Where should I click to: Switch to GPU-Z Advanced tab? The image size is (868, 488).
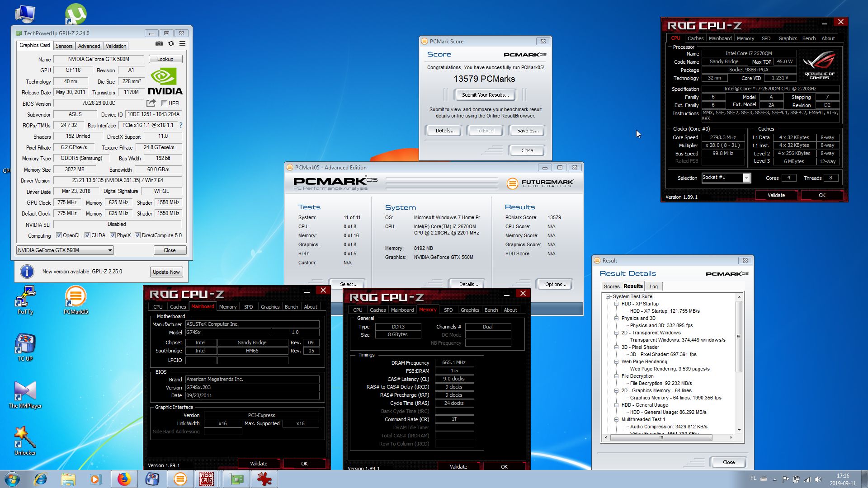pyautogui.click(x=89, y=46)
